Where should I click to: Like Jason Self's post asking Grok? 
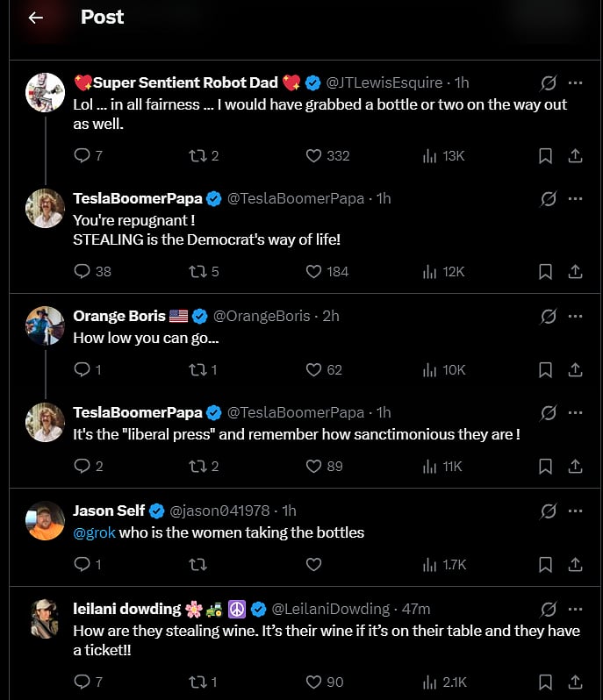pos(313,565)
